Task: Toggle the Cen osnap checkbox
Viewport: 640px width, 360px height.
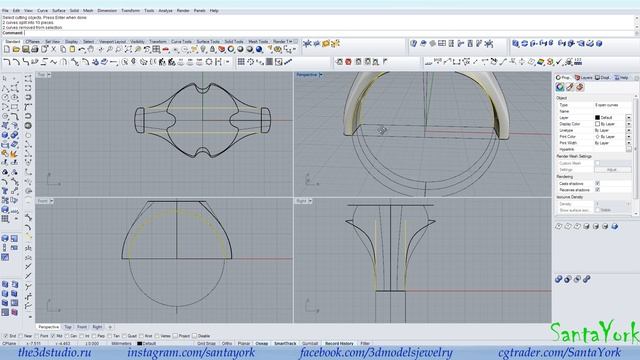Action: pyautogui.click(x=67, y=336)
